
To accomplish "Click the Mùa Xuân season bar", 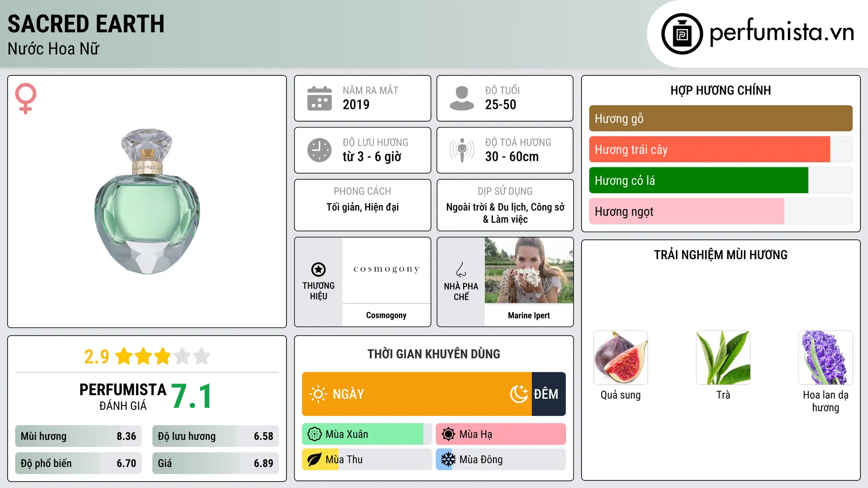I will pos(367,434).
